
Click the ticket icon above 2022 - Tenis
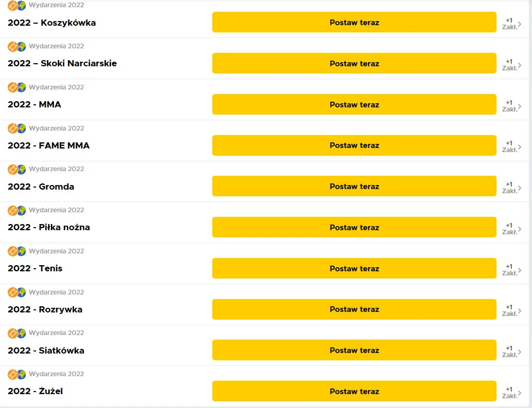(12, 251)
